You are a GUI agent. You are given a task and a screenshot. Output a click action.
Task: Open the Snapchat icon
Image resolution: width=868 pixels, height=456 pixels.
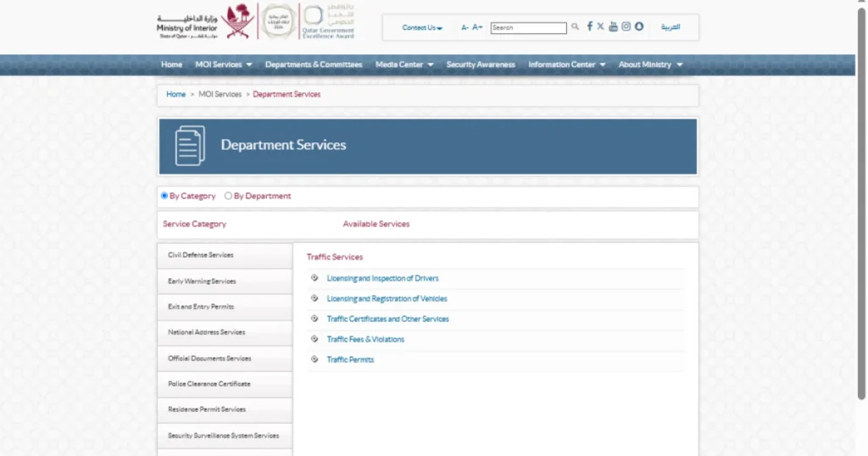[x=639, y=26]
